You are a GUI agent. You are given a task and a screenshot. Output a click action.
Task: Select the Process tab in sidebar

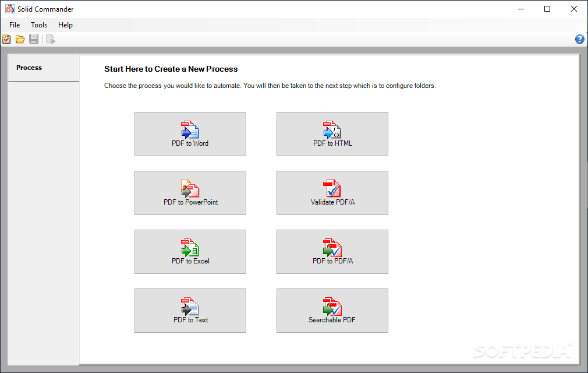pos(44,68)
